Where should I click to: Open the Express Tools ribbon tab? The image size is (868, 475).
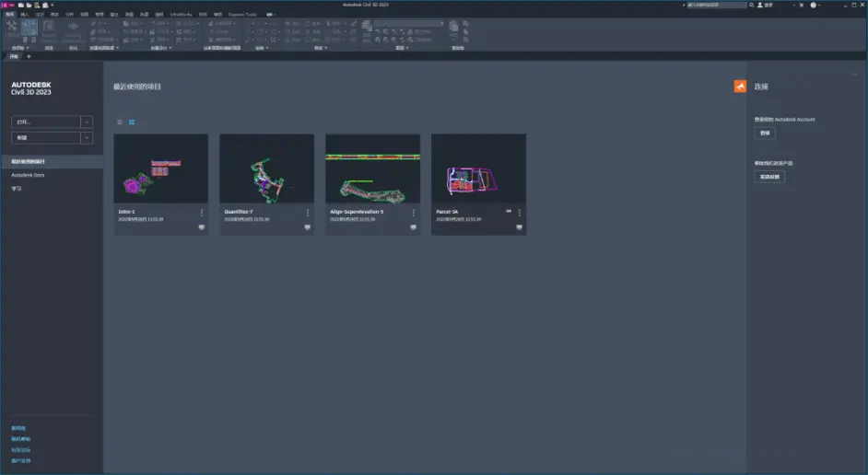point(243,15)
